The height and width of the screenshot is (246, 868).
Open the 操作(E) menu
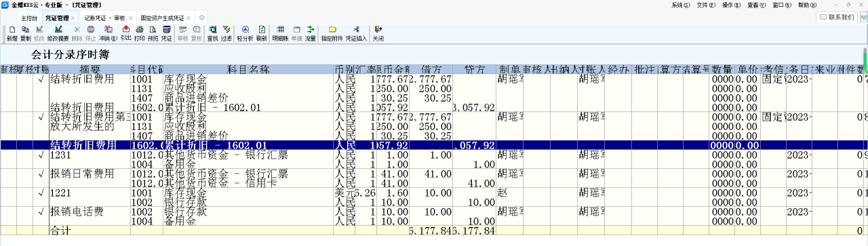(x=731, y=5)
